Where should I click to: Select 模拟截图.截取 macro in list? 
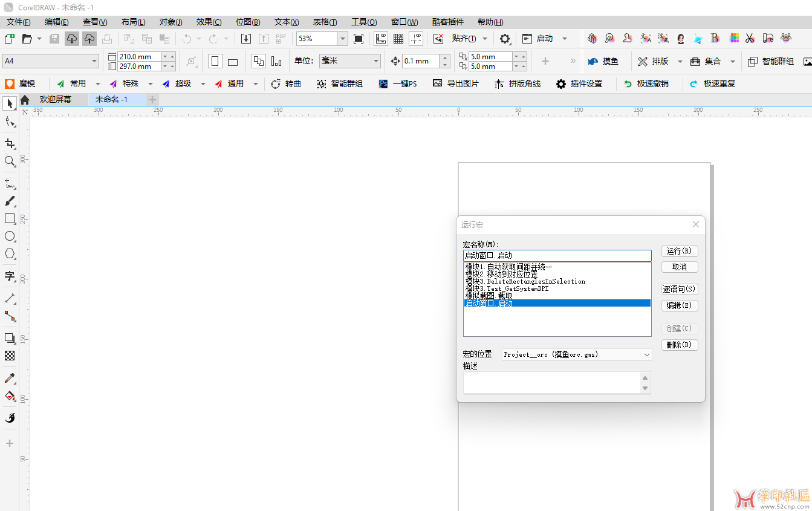[x=489, y=296]
